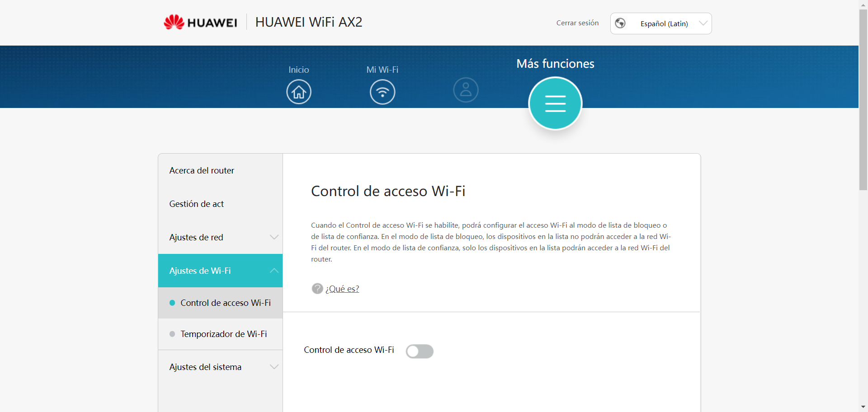Open the Mi Wi-Fi signal icon
The width and height of the screenshot is (868, 412).
point(382,92)
